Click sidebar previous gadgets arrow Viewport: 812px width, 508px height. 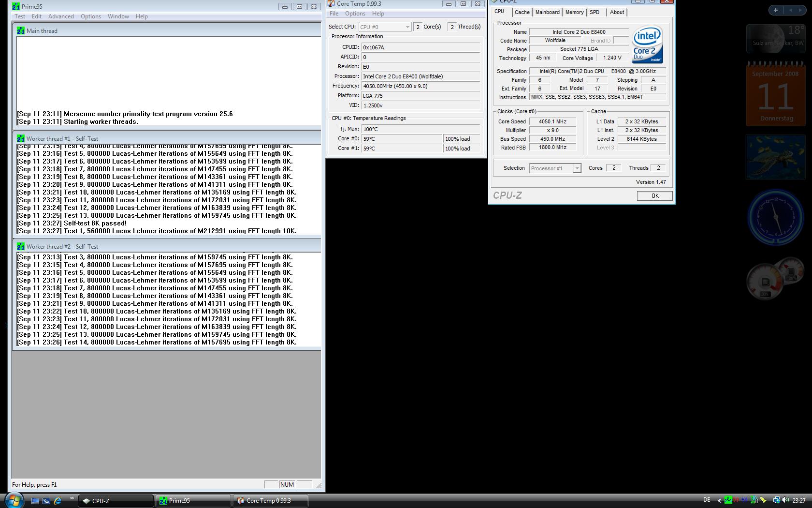791,10
